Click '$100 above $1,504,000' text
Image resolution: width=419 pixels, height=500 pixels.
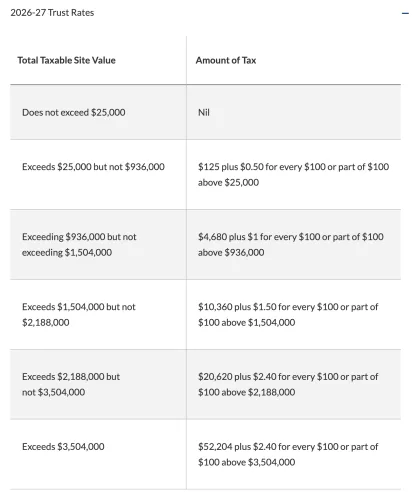[246, 323]
